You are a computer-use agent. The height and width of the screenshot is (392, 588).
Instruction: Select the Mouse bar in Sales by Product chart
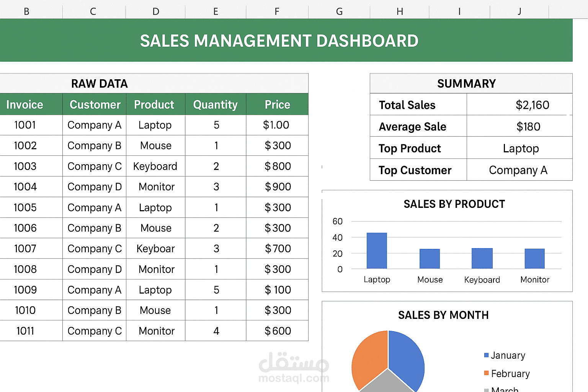point(430,258)
